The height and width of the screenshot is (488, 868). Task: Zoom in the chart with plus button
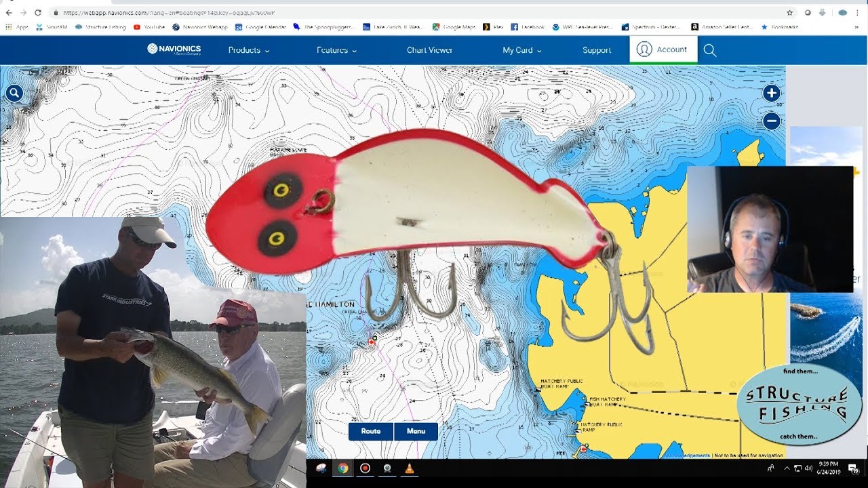point(771,94)
